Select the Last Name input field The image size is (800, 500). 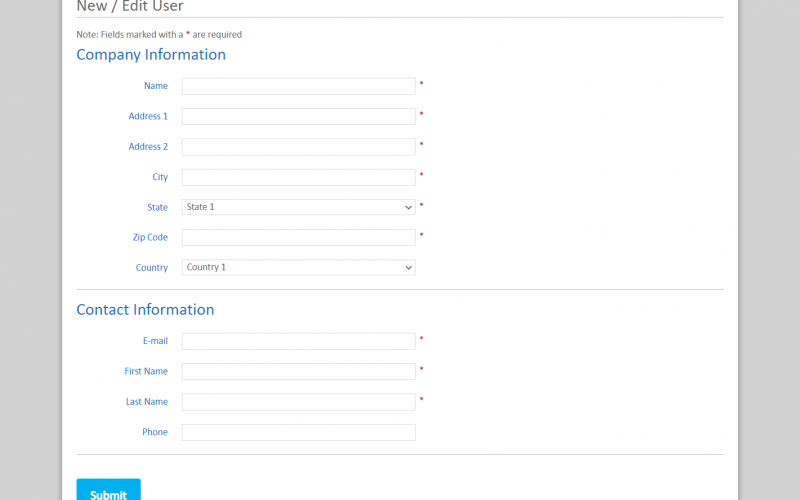[298, 402]
